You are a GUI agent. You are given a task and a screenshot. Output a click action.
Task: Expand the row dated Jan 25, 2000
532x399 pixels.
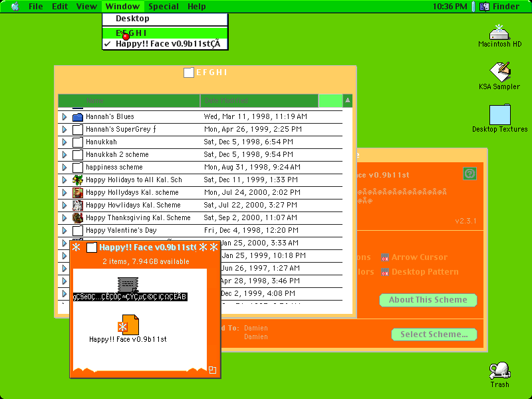pos(65,243)
